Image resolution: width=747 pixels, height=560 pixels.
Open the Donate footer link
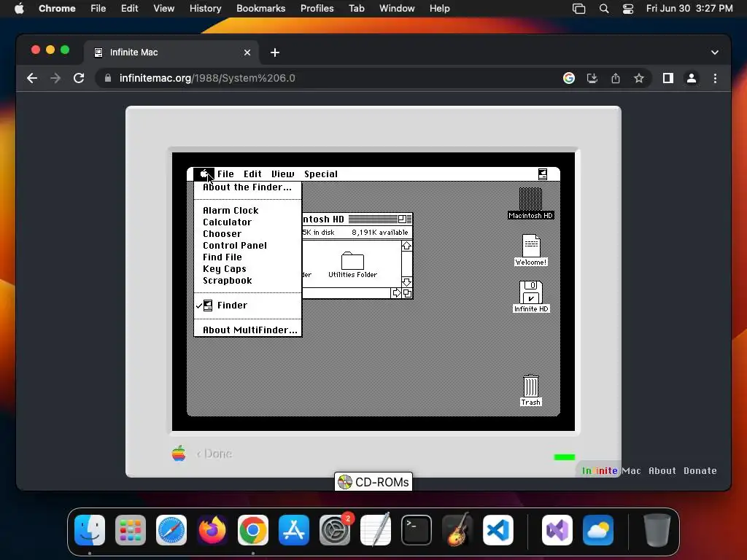click(700, 471)
